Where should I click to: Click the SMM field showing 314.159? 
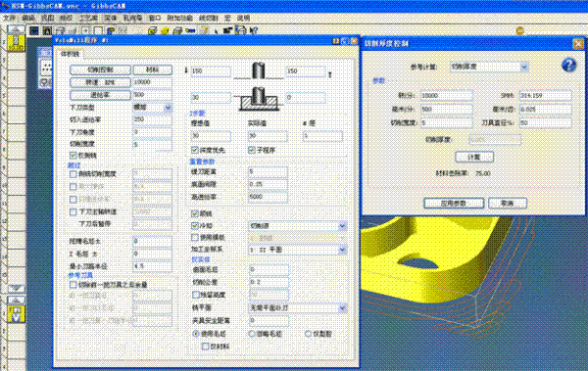pyautogui.click(x=545, y=96)
